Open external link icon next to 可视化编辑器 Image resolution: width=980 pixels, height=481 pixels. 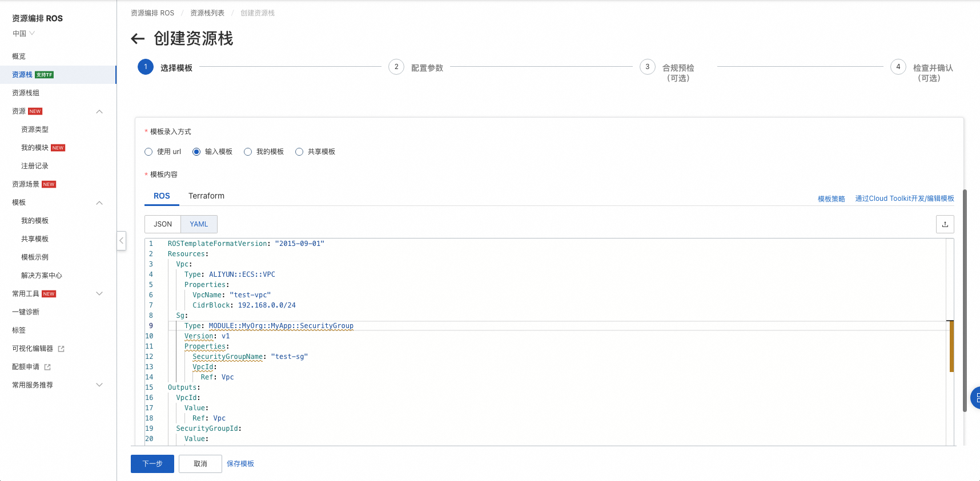click(61, 349)
